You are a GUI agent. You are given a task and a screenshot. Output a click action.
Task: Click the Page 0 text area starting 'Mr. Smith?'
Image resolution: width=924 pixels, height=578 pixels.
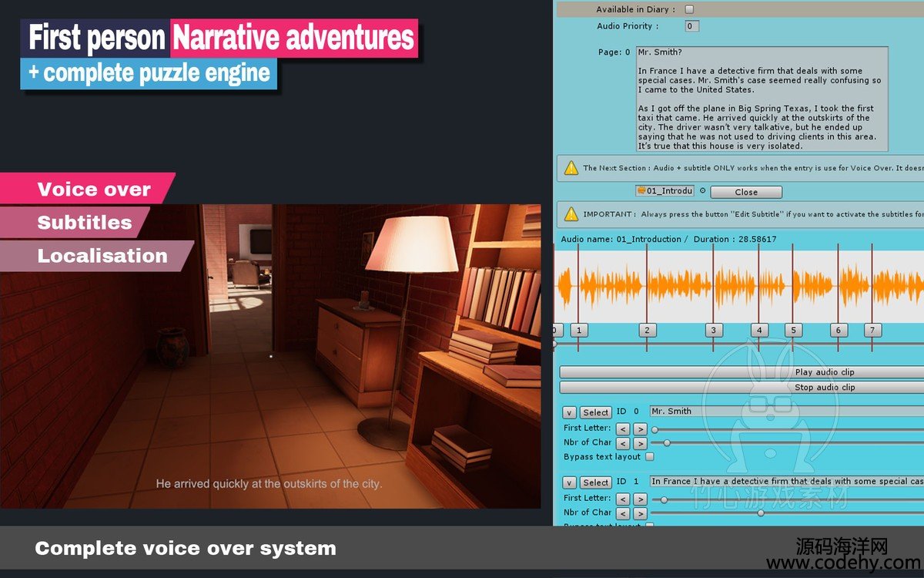762,99
